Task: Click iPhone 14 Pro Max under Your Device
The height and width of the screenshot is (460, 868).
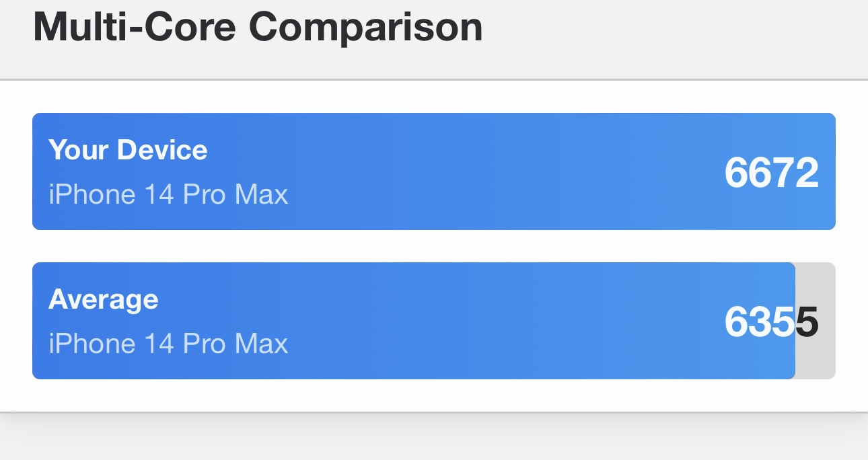Action: point(168,195)
